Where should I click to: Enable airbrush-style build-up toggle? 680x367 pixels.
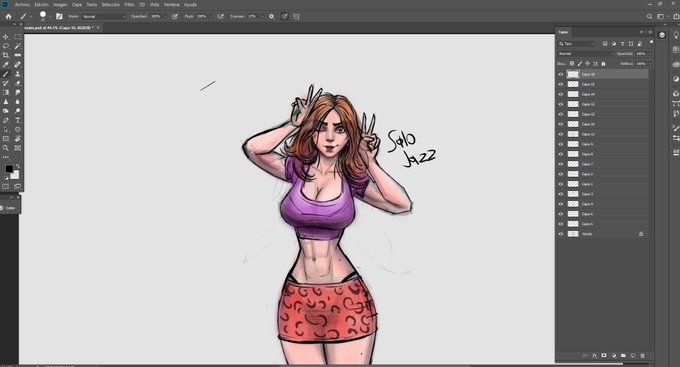[220, 16]
